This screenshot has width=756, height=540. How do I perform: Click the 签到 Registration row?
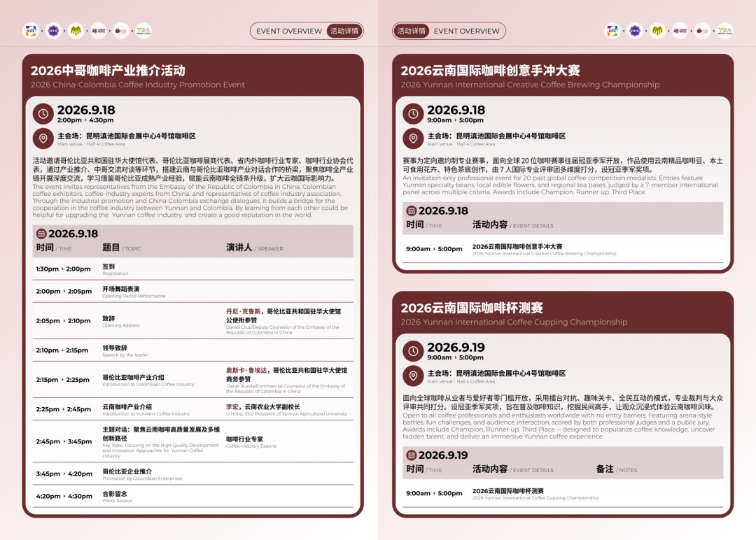[193, 269]
